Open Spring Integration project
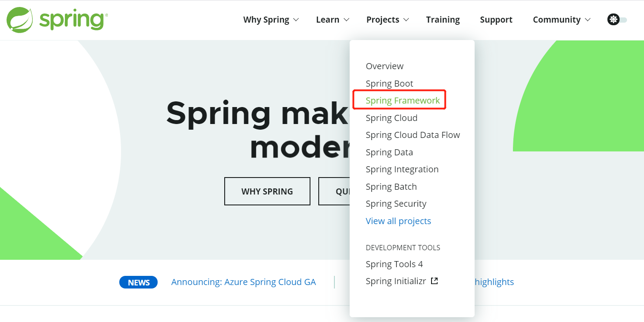The image size is (644, 322). tap(402, 169)
